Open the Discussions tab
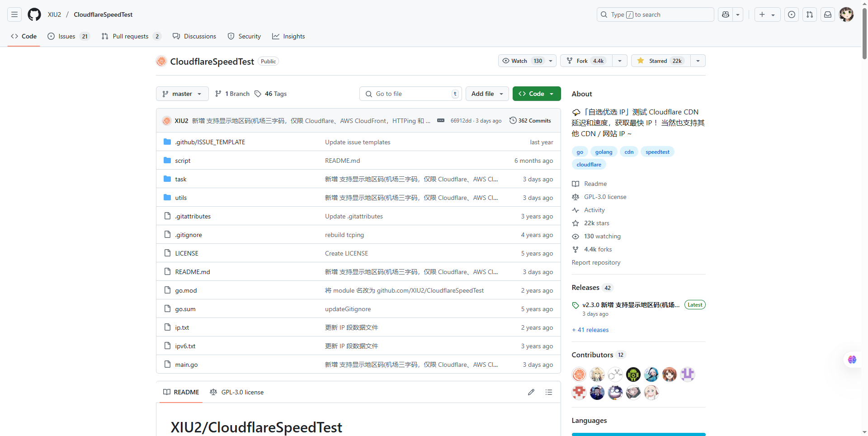The width and height of the screenshot is (868, 436). (194, 36)
